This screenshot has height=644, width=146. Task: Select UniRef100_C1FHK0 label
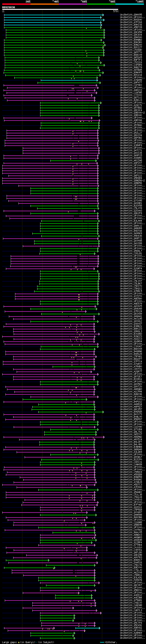pos(131,85)
